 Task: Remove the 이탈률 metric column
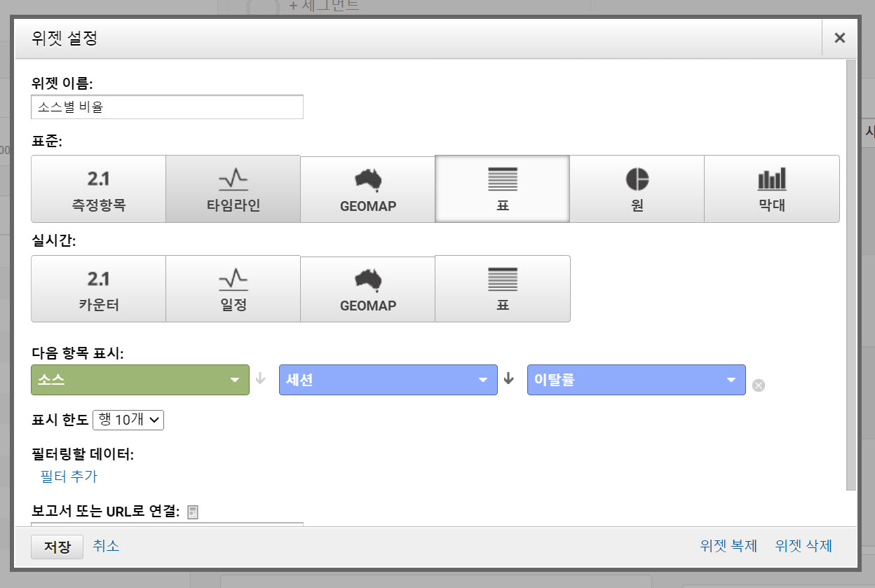coord(759,385)
